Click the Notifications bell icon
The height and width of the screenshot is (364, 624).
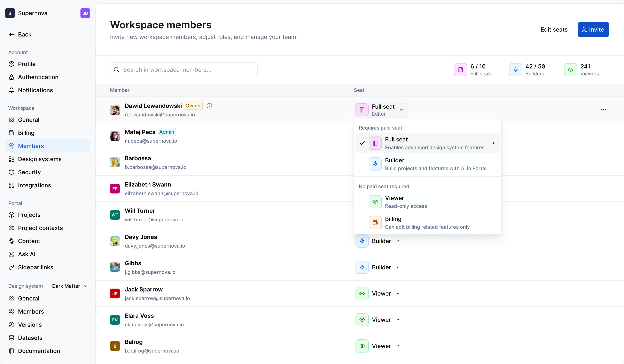tap(11, 90)
